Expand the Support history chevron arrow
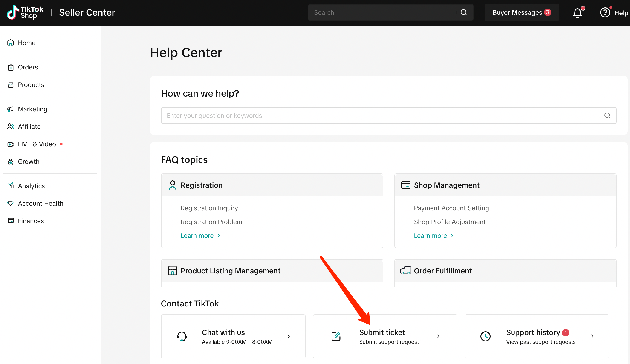The width and height of the screenshot is (630, 364). (x=592, y=336)
